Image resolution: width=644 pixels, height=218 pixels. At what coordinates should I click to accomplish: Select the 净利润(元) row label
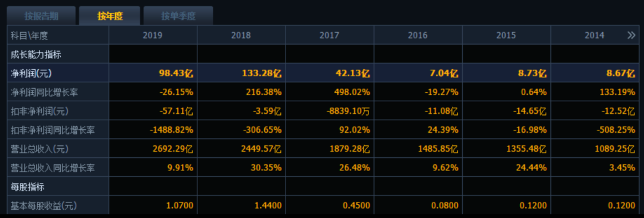pyautogui.click(x=32, y=73)
